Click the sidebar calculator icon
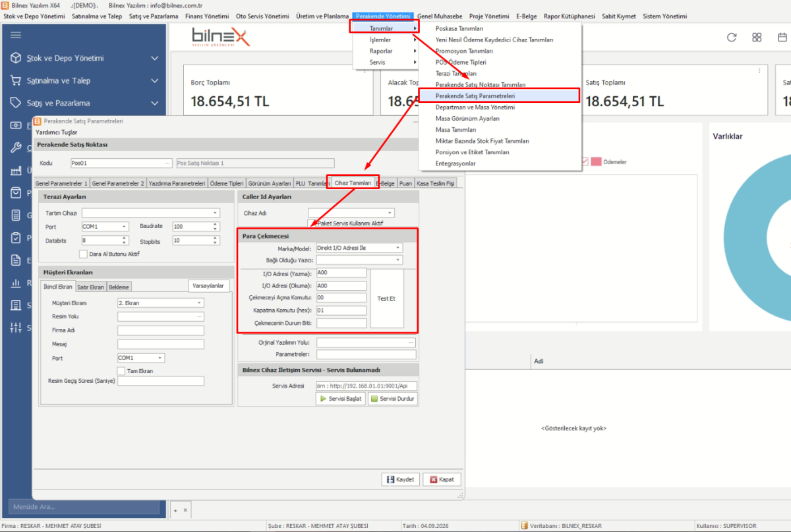Screen dimensions: 791x532 [16, 215]
